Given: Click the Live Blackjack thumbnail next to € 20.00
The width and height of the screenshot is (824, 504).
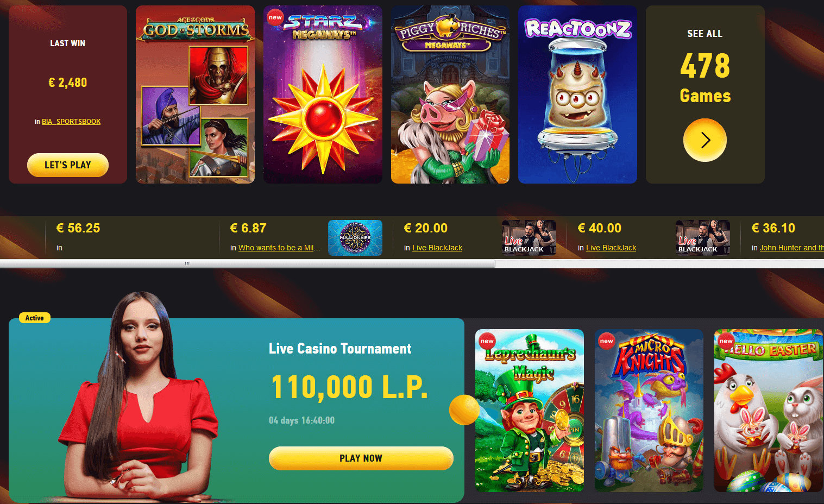Looking at the screenshot, I should (529, 238).
